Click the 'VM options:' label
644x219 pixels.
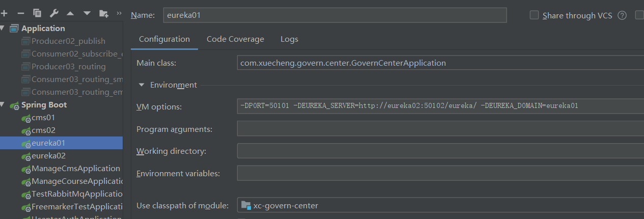159,106
